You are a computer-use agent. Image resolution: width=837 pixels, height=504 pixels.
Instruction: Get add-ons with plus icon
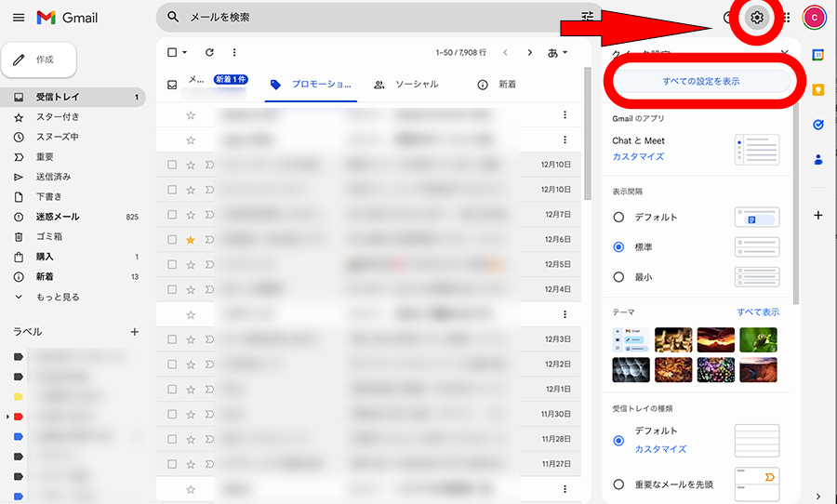(817, 216)
